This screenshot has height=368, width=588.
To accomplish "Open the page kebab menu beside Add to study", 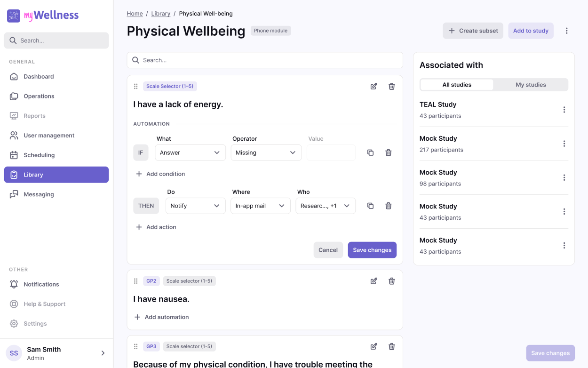I will (x=566, y=31).
